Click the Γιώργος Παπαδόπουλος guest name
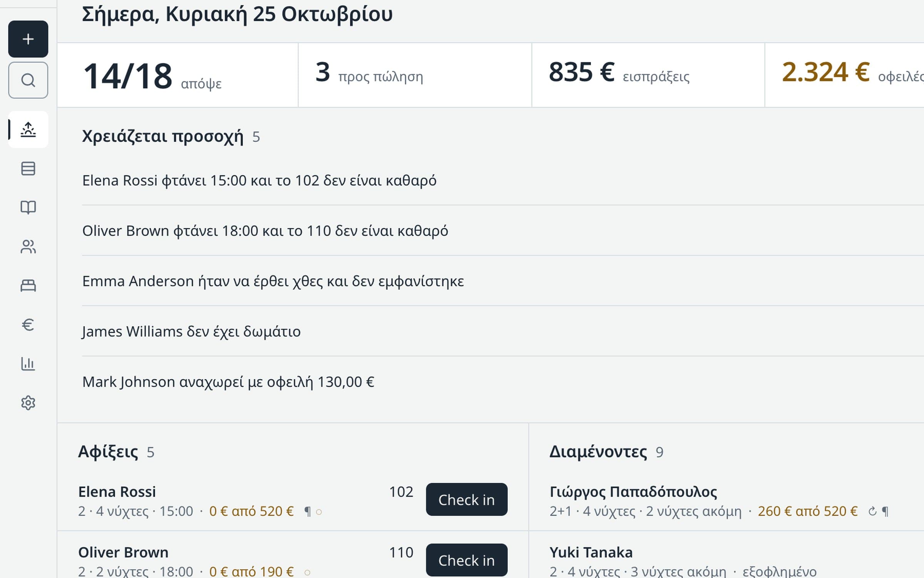This screenshot has height=578, width=924. (x=633, y=492)
